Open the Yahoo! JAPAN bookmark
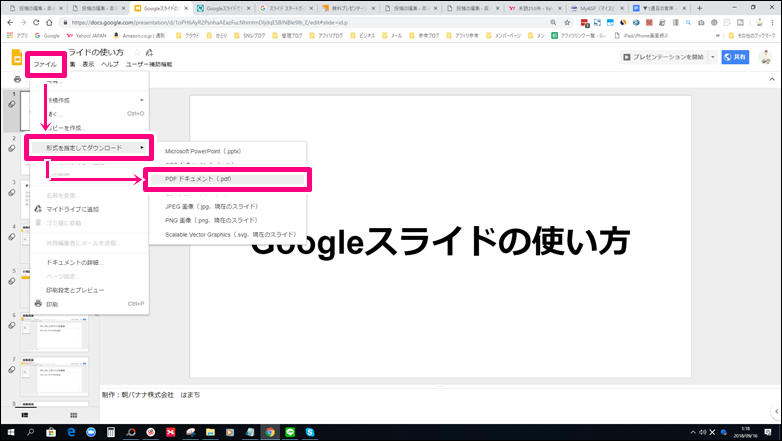Image resolution: width=782 pixels, height=441 pixels. [86, 35]
